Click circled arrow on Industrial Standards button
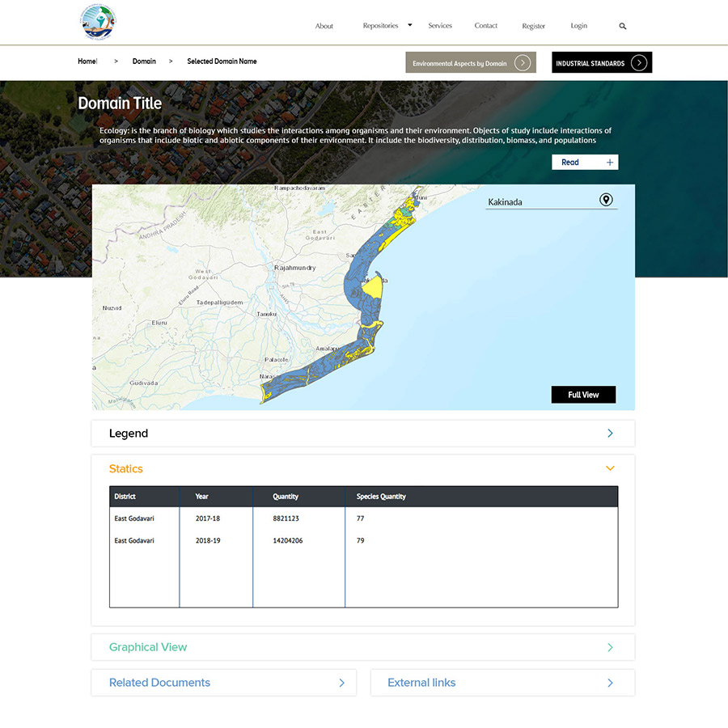 pos(639,62)
